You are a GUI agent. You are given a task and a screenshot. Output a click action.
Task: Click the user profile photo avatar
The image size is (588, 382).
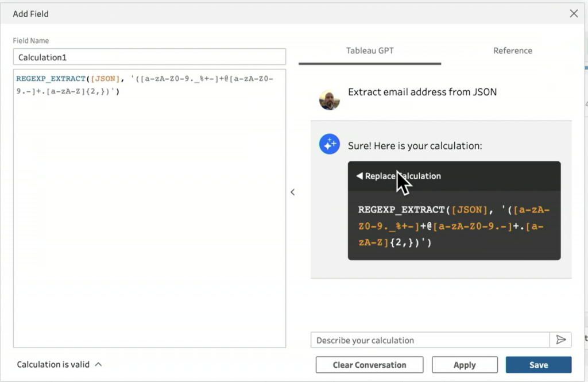click(330, 100)
